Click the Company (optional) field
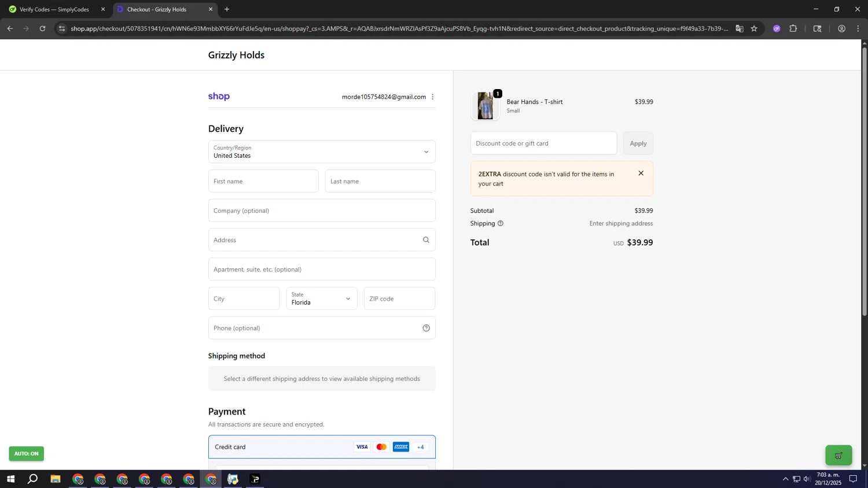The height and width of the screenshot is (488, 868). tap(322, 210)
